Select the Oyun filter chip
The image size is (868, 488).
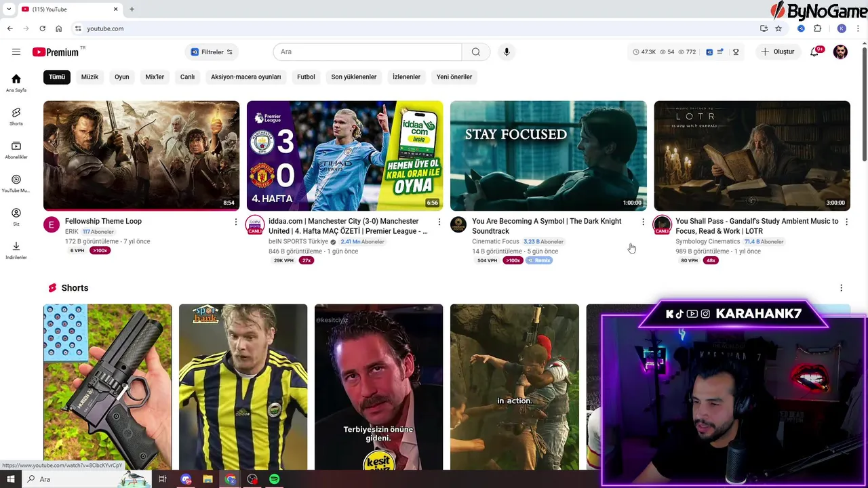[x=122, y=77]
